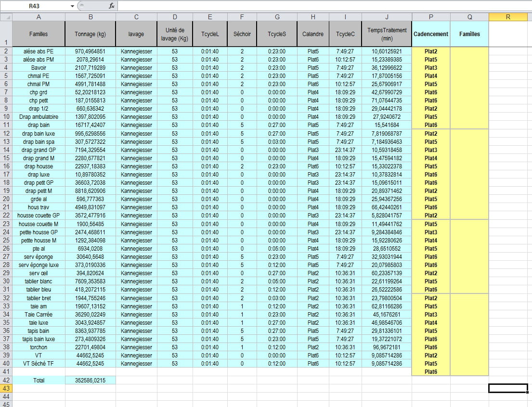Click the 'lavage' header cell
The image size is (532, 407).
[x=136, y=34]
